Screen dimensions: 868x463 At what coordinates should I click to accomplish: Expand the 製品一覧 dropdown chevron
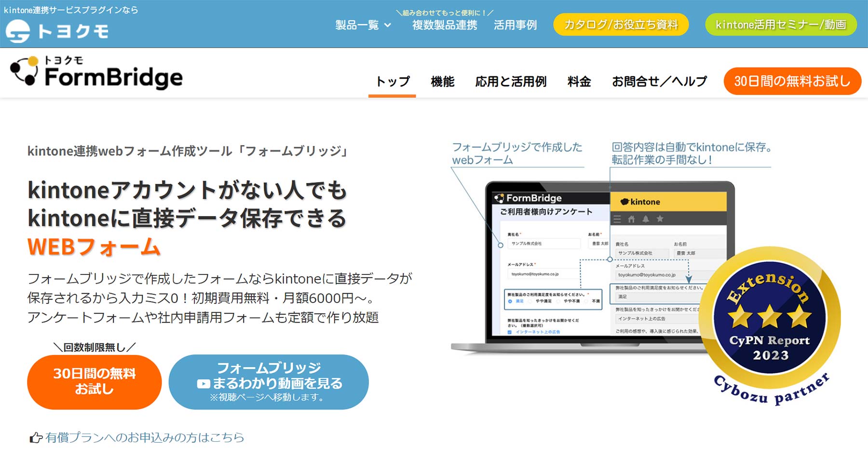click(387, 25)
